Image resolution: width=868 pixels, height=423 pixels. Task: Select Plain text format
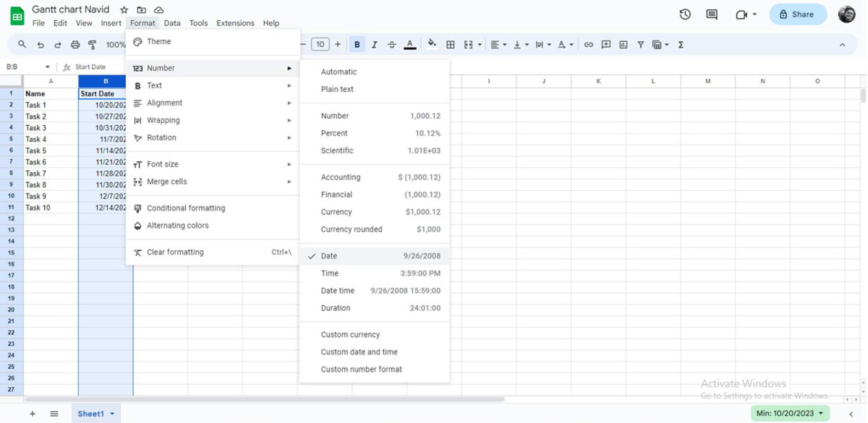coord(375,89)
